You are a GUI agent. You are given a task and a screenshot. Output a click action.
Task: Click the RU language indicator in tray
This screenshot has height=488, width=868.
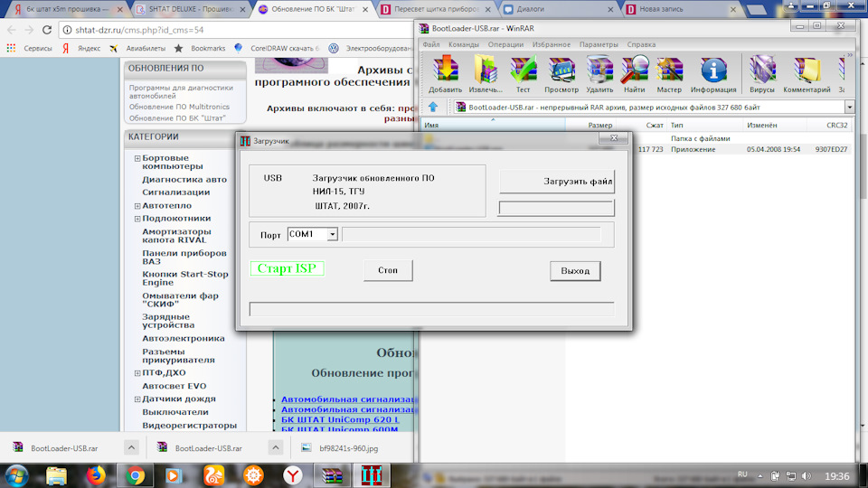(742, 474)
